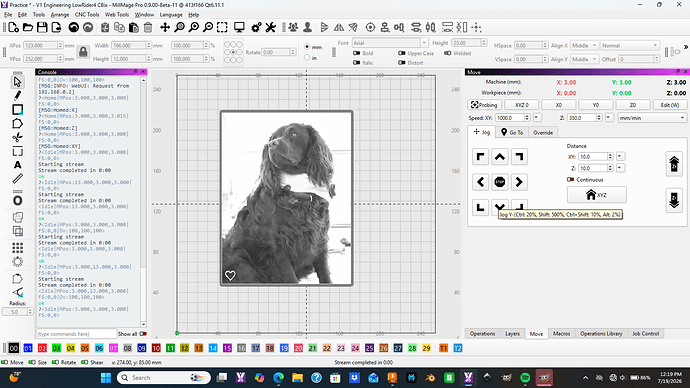
Task: Open a file using the folder icon
Action: click(28, 28)
